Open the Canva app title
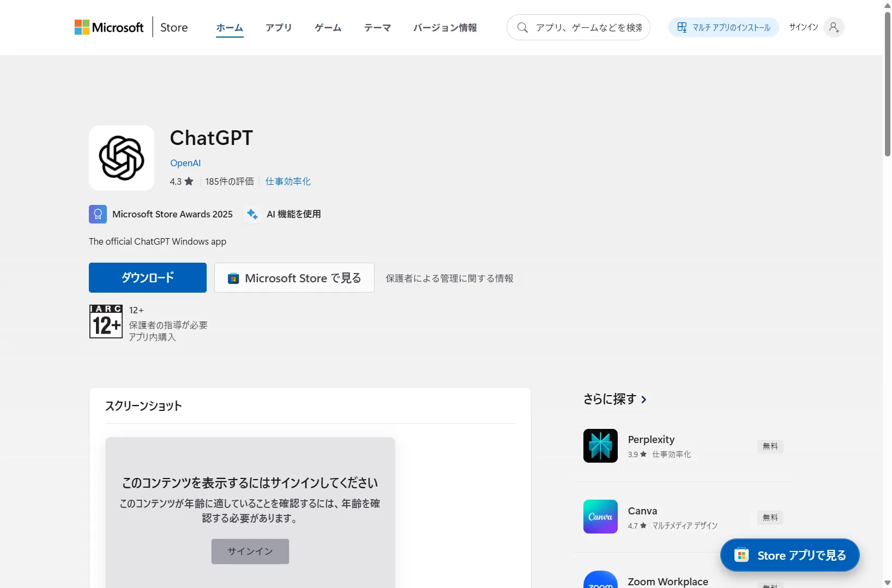 tap(642, 511)
